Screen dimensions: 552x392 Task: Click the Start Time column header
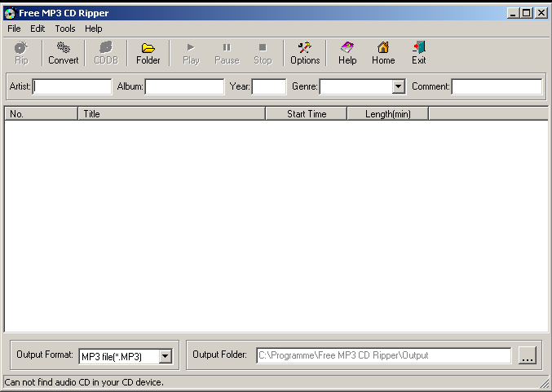coord(307,114)
